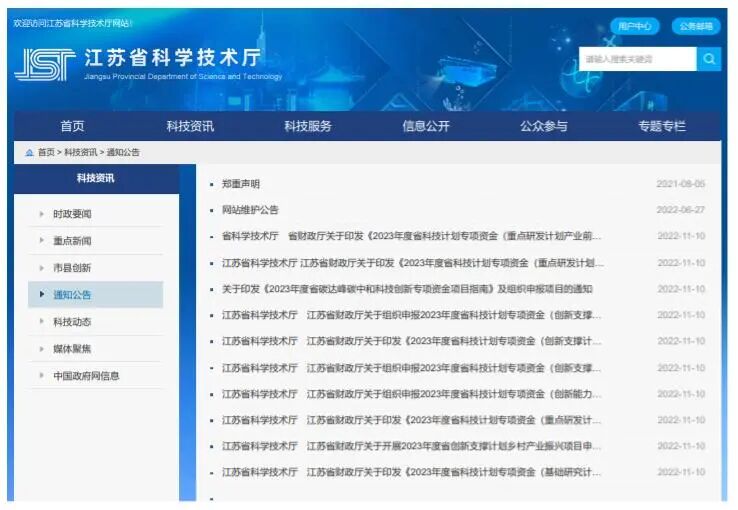Open 专题专栏 navigation menu

tap(662, 126)
